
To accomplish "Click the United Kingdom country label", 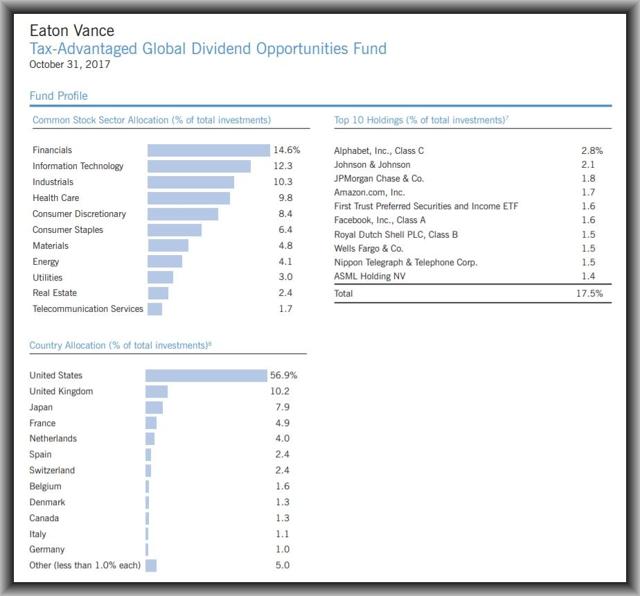I will click(61, 391).
